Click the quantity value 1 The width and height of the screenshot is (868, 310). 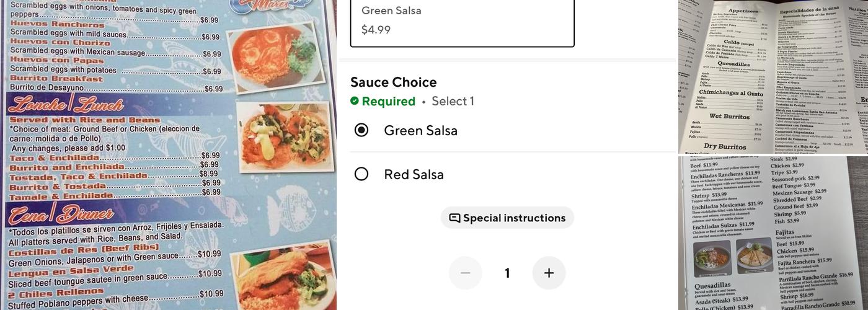point(507,273)
